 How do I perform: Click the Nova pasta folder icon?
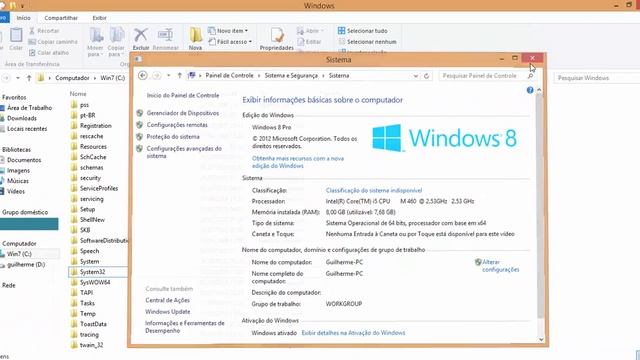(196, 35)
